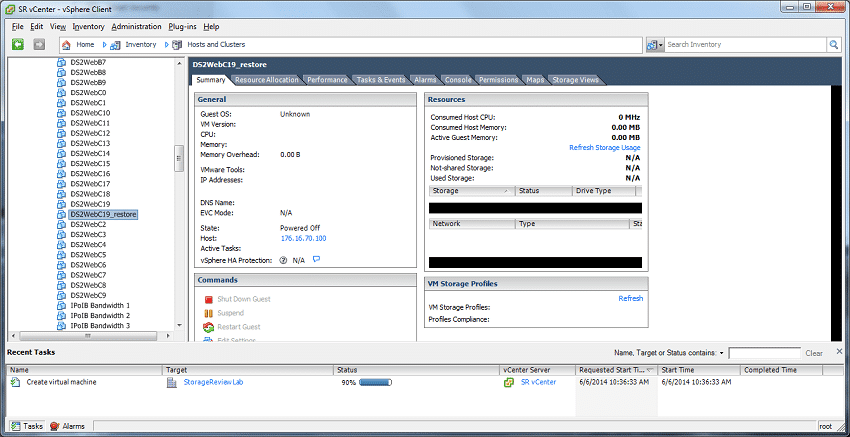
Task: Switch to the Resource Allocation tab
Action: (x=266, y=80)
